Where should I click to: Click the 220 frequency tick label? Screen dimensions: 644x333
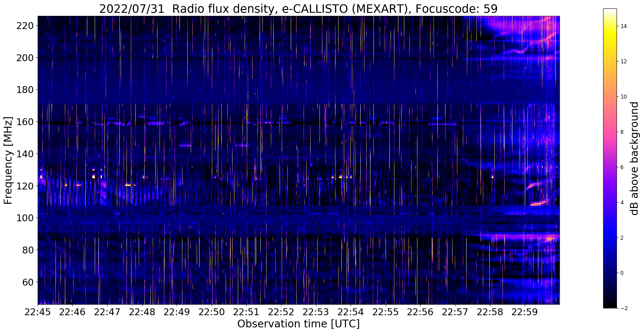click(x=26, y=26)
